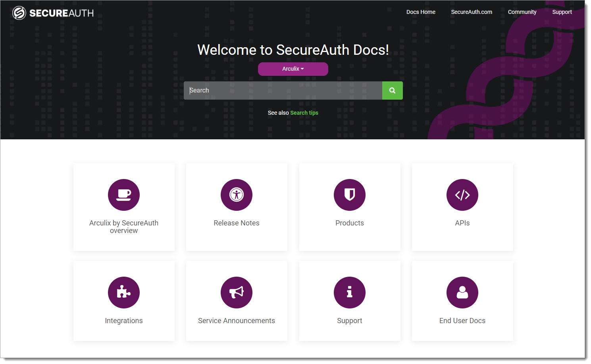Click the coffee cup Arculix overview icon
Screen dimensions: 591x364
(124, 195)
